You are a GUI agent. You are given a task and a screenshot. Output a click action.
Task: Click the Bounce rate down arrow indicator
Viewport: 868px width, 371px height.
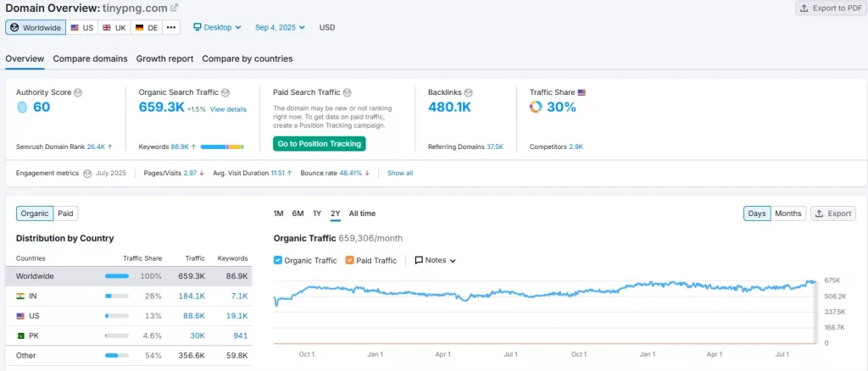pos(367,173)
